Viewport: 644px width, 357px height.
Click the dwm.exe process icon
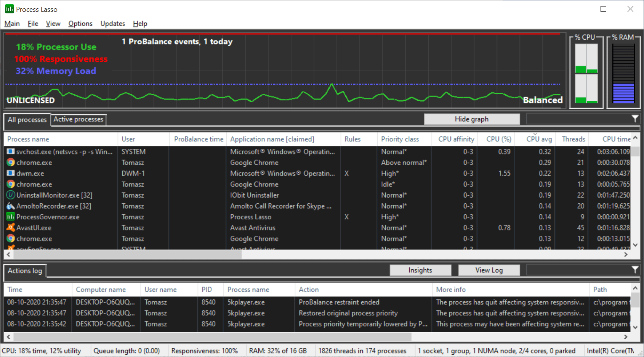11,173
